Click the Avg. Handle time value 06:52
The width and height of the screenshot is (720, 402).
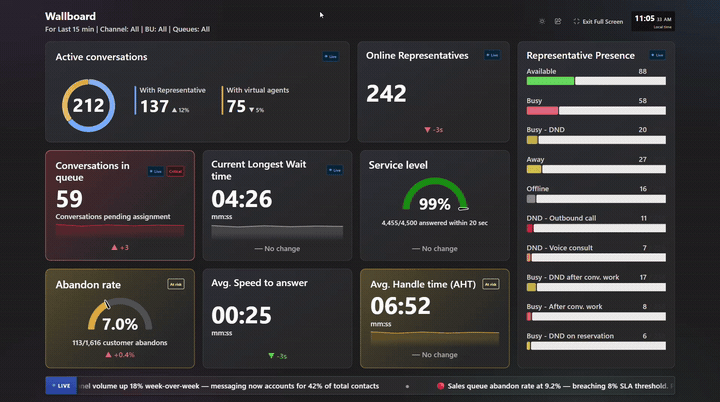point(400,306)
